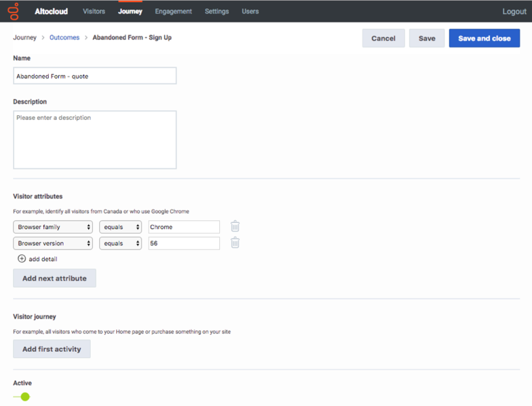The height and width of the screenshot is (406, 532).
Task: Open the equals operator dropdown for Chrome
Action: [x=121, y=227]
